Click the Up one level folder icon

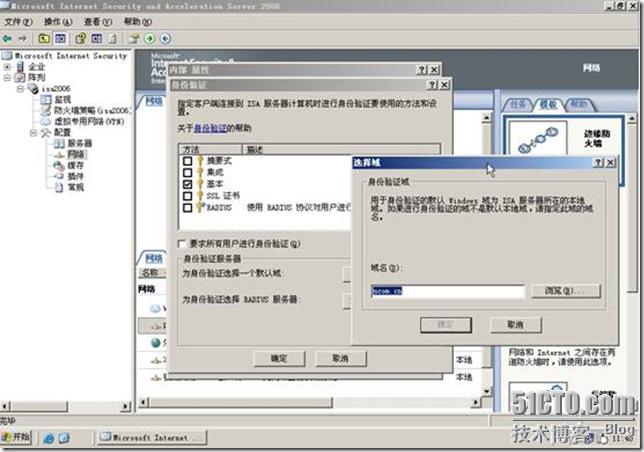click(44, 39)
